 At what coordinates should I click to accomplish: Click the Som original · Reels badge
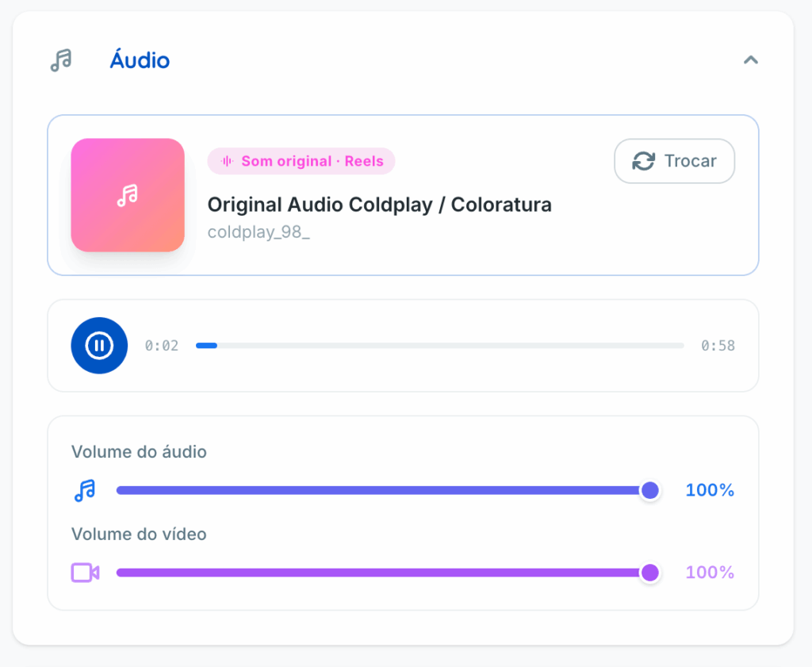301,161
